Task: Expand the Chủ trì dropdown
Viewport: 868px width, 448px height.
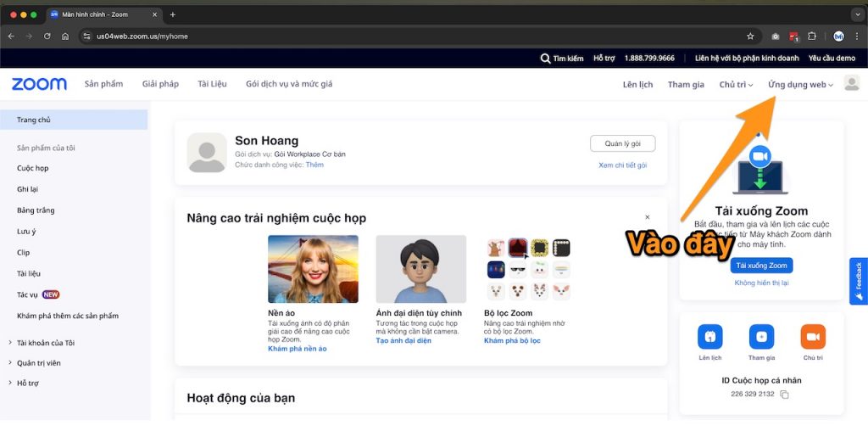Action: point(736,84)
